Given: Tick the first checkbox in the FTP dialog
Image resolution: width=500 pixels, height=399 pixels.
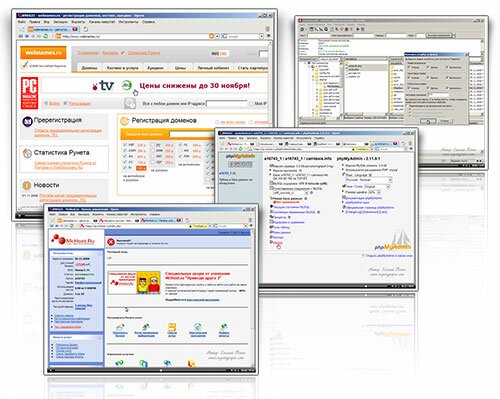Looking at the screenshot, I should pyautogui.click(x=409, y=67).
